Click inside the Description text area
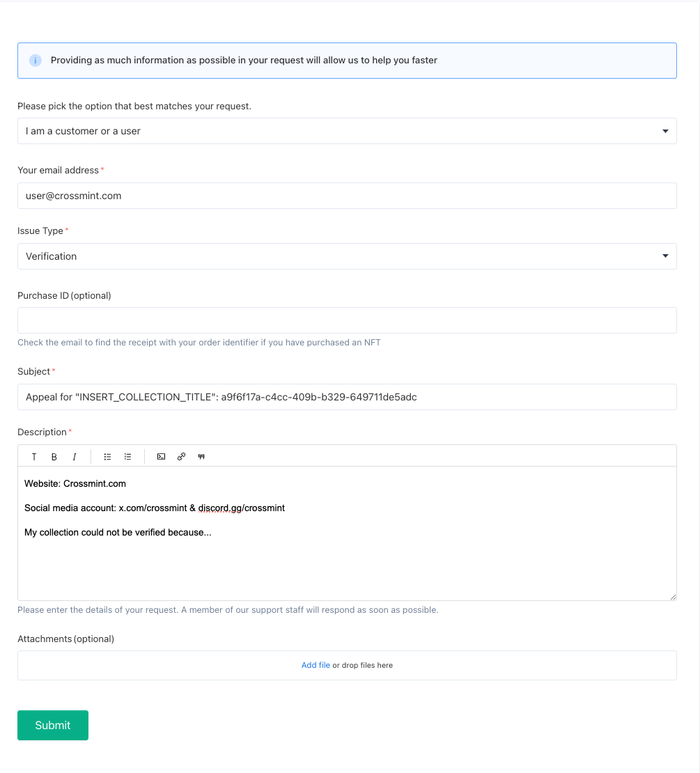Viewport: 700px width, 773px height. click(x=347, y=564)
